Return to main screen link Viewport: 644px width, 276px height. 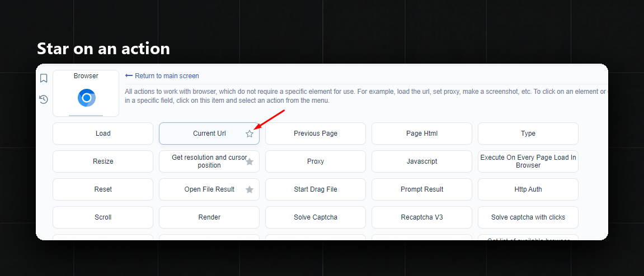pos(162,76)
